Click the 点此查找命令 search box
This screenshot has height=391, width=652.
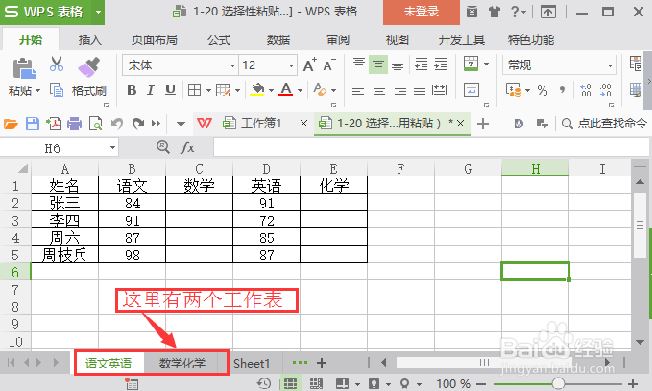[x=605, y=123]
